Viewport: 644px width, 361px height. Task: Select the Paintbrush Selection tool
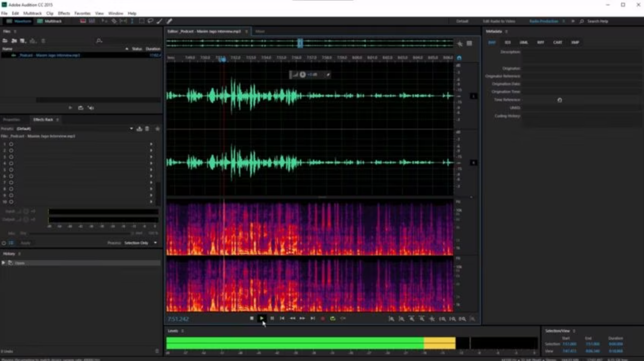click(159, 21)
